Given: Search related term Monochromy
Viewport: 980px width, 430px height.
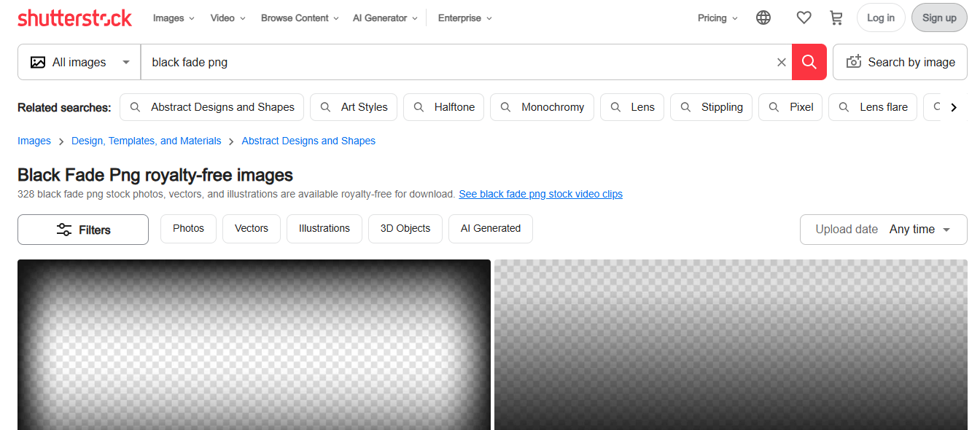Looking at the screenshot, I should pos(542,107).
